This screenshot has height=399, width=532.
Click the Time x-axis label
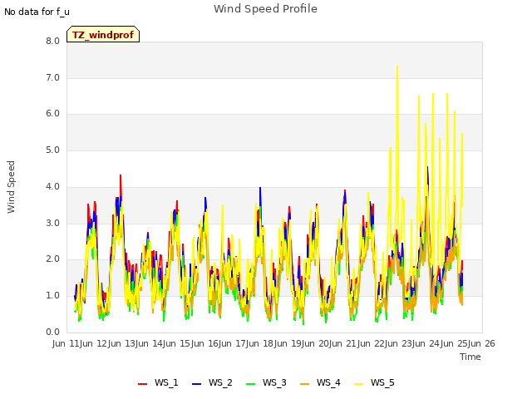[470, 357]
